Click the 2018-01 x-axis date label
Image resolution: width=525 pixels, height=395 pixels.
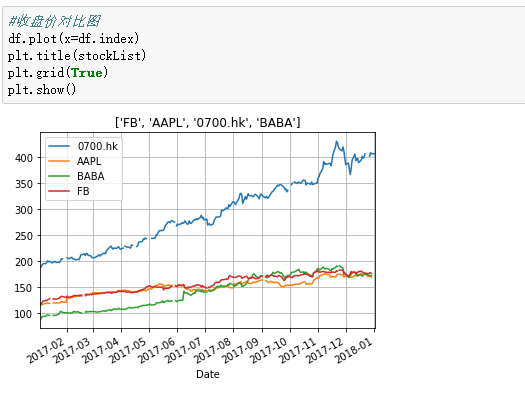tap(354, 350)
